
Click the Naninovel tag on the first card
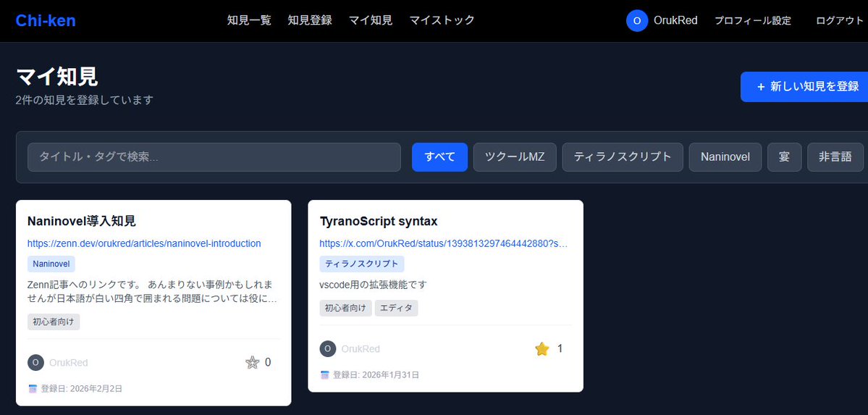click(51, 264)
